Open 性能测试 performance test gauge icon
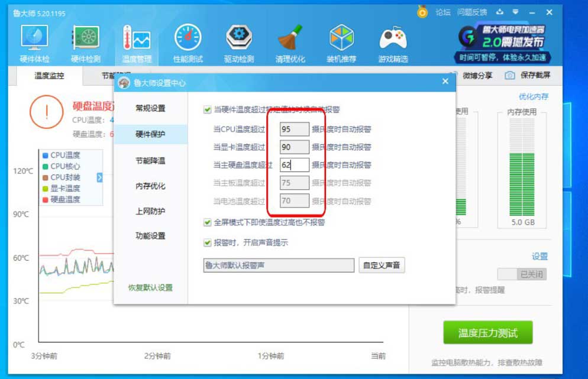Image resolution: width=588 pixels, height=379 pixels. tap(188, 43)
